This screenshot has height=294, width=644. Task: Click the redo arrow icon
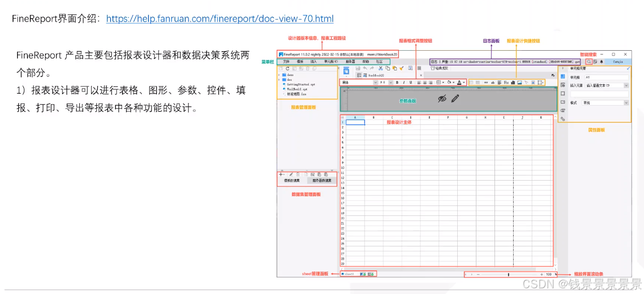(371, 68)
